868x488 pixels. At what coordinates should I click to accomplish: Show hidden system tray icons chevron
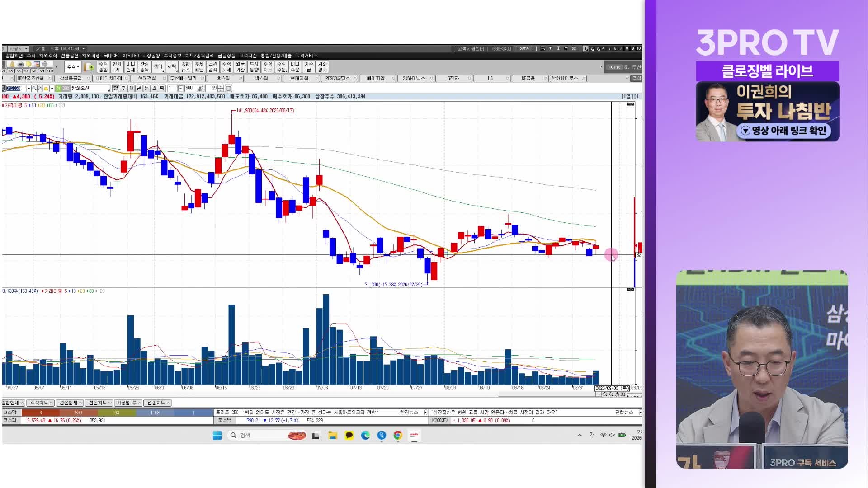580,435
